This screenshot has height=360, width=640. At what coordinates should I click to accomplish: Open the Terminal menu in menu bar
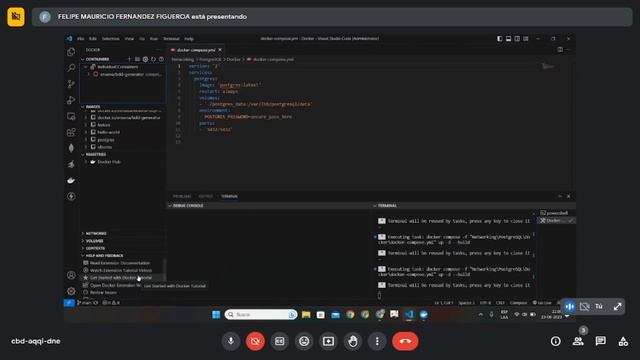(x=171, y=39)
